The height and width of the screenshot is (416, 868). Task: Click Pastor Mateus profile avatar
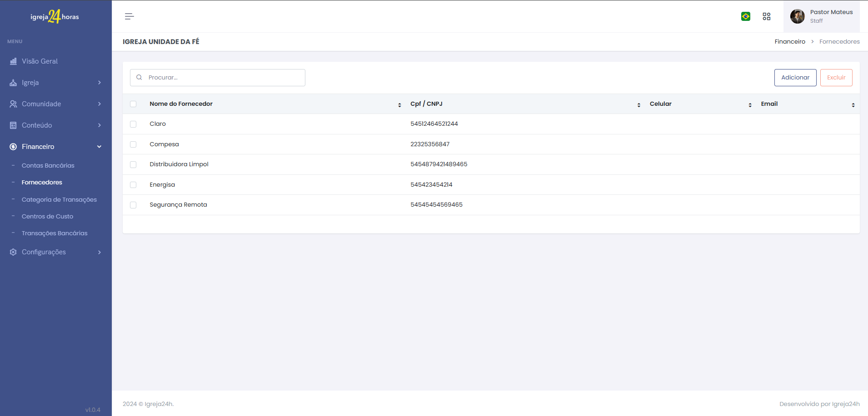click(x=798, y=16)
